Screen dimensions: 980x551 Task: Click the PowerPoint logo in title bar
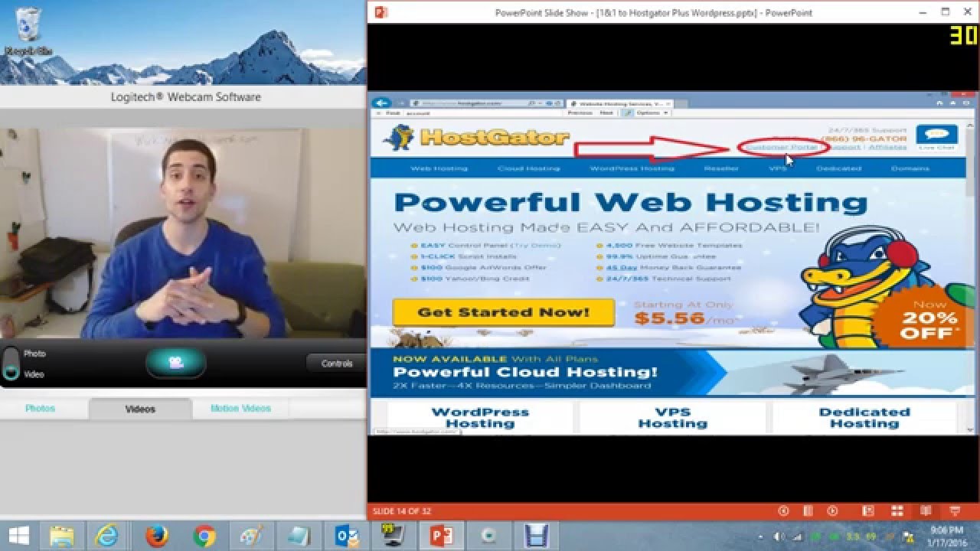pos(381,11)
